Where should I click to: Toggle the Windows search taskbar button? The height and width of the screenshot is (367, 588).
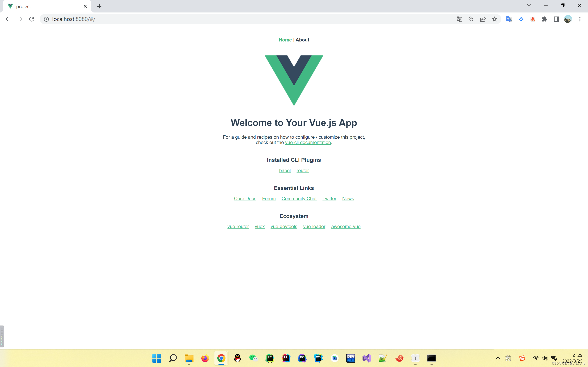tap(172, 359)
